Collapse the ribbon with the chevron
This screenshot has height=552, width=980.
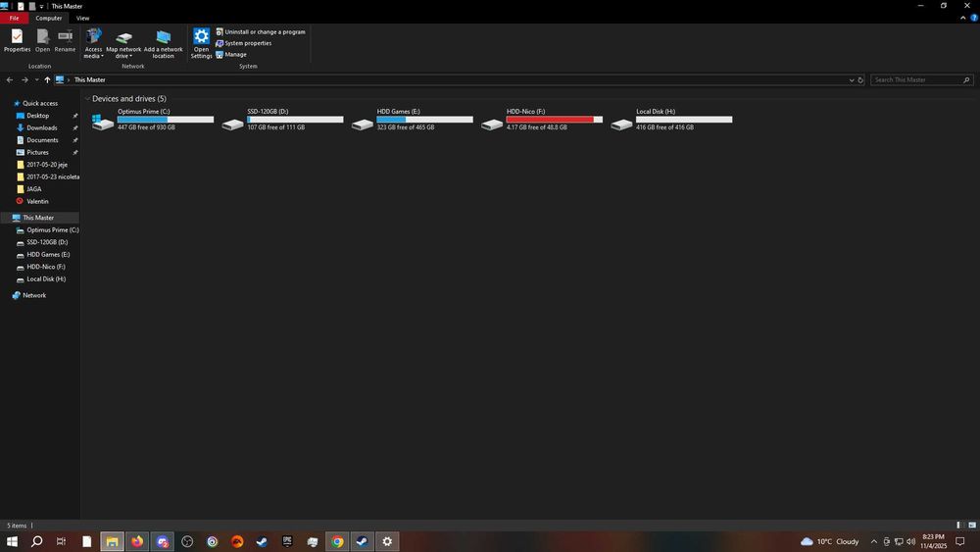962,18
